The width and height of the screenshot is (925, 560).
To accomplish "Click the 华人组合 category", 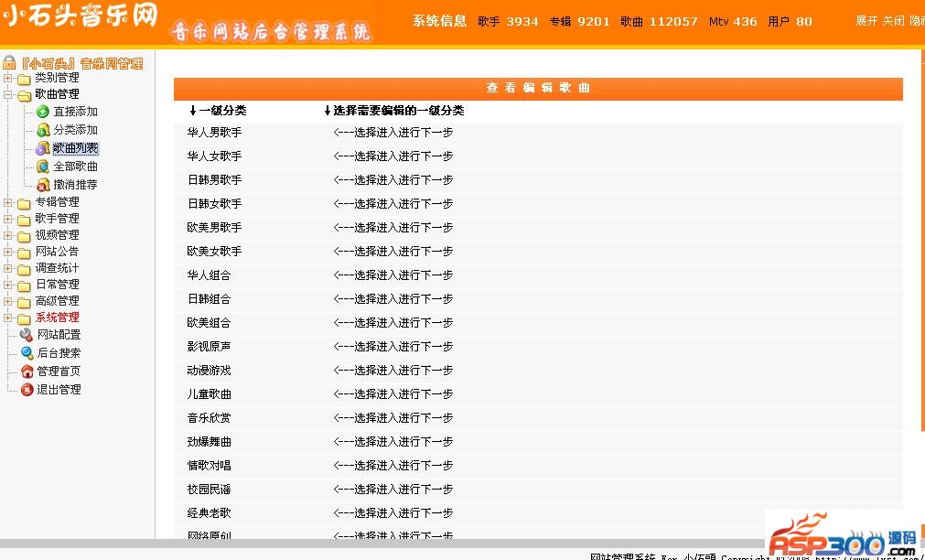I will 209,275.
